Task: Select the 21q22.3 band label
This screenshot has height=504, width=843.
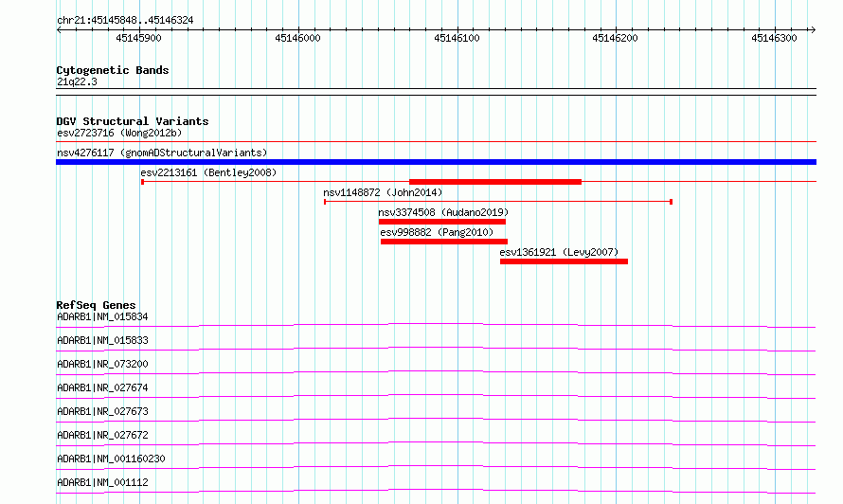Action: tap(77, 81)
